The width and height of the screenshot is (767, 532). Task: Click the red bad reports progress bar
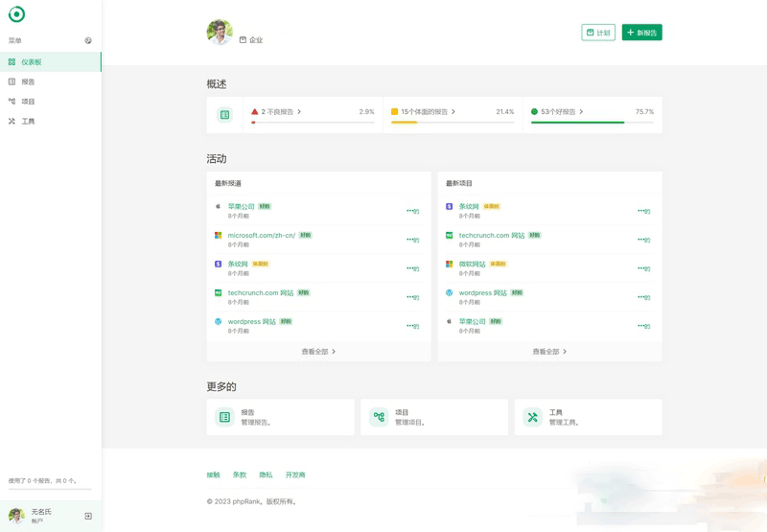[314, 123]
